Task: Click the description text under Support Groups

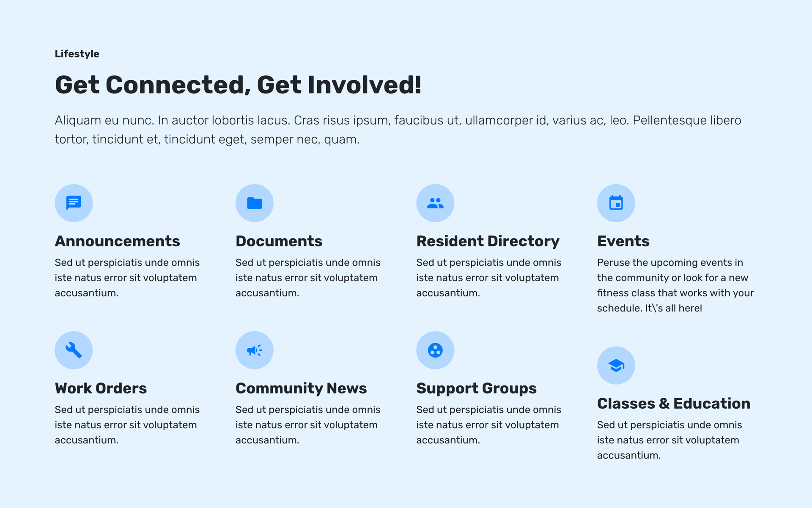Action: (x=488, y=425)
